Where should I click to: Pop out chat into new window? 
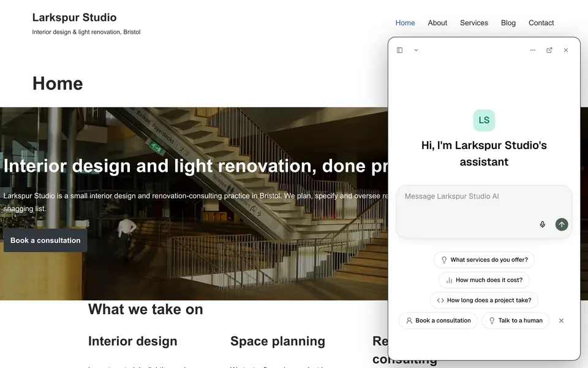549,50
